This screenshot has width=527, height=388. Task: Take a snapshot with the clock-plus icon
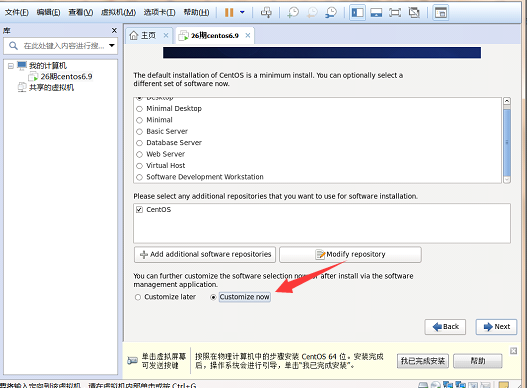pos(293,13)
